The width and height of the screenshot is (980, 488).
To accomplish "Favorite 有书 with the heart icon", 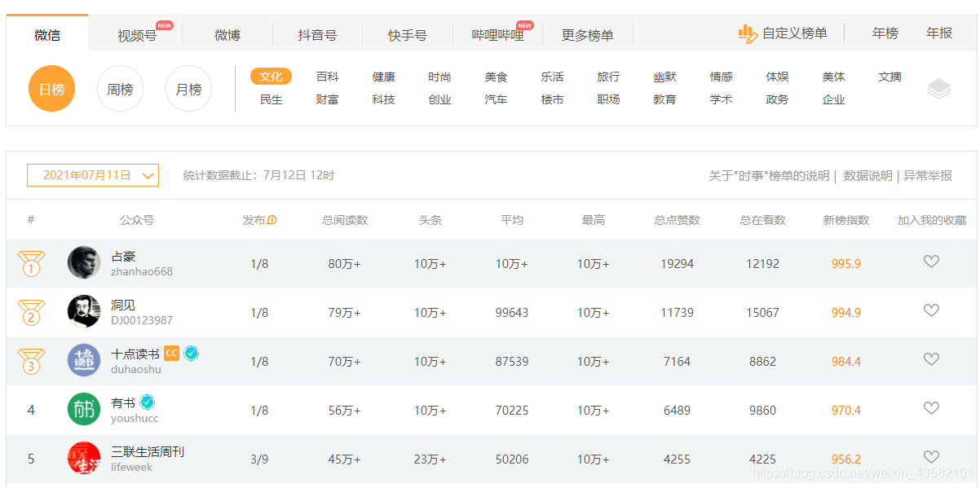I will tap(931, 408).
